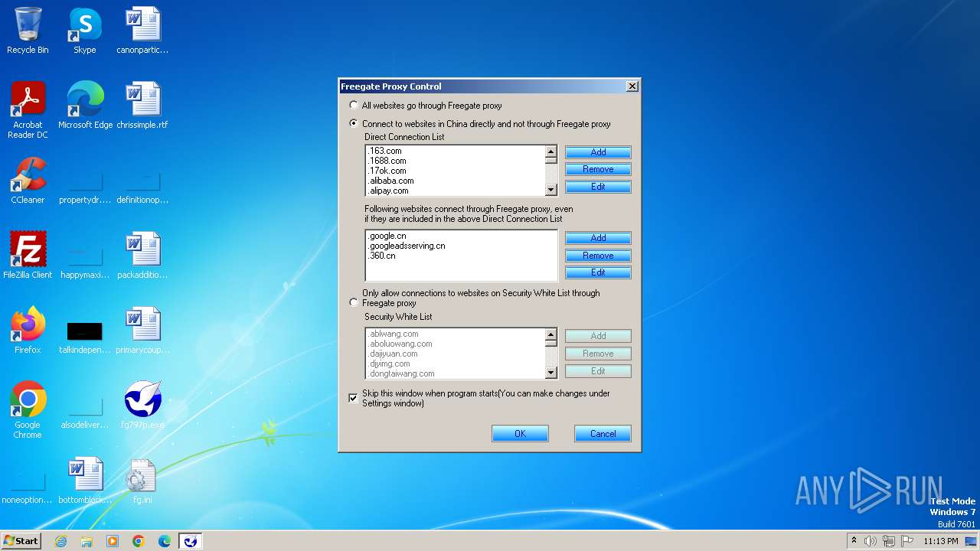
Task: Edit a Direct Connection List entry
Action: tap(598, 187)
